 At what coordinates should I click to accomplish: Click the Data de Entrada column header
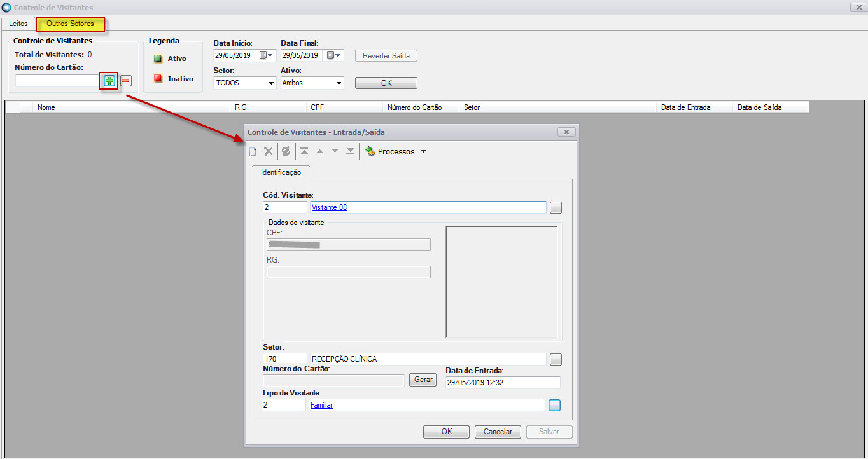[x=695, y=107]
